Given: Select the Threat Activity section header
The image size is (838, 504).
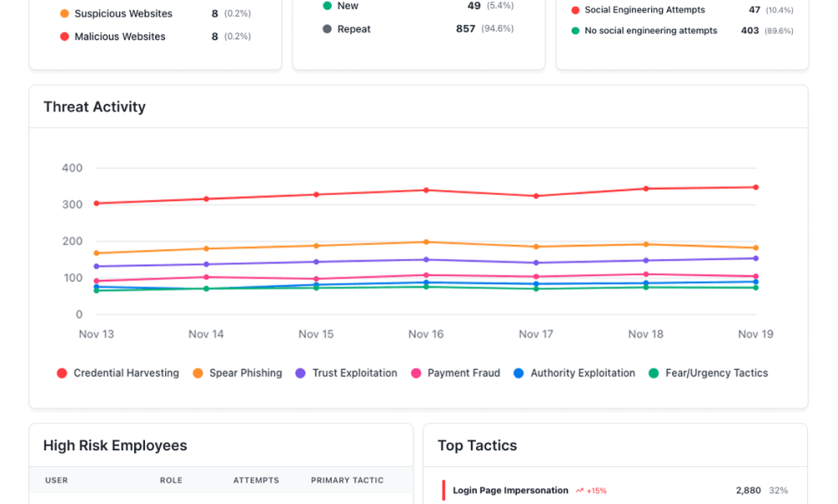Looking at the screenshot, I should (94, 107).
